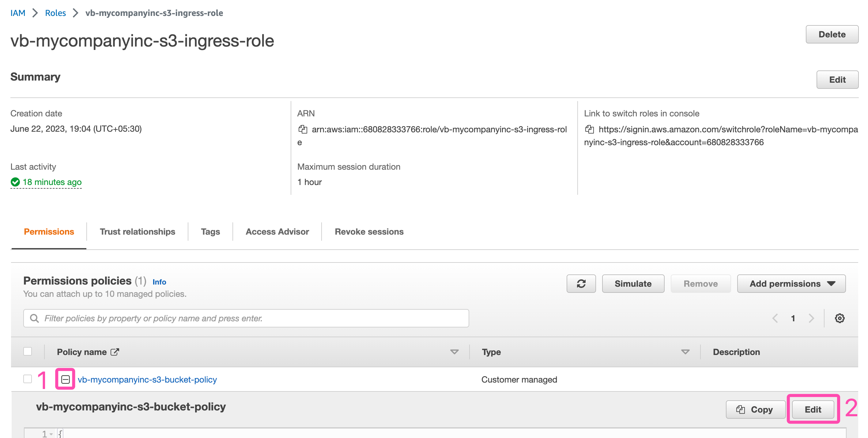
Task: Click the Remove policy button
Action: click(700, 284)
